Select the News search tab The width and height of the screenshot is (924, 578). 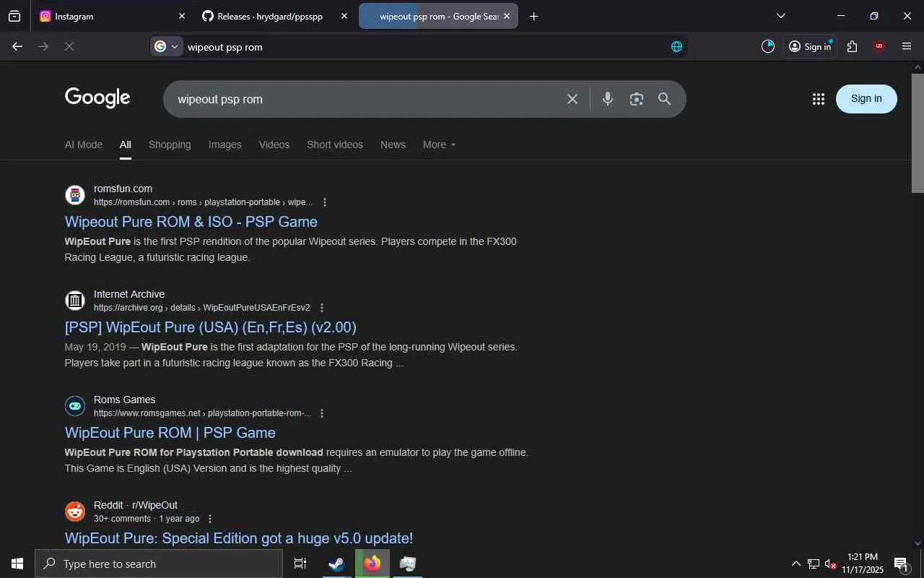(x=393, y=144)
